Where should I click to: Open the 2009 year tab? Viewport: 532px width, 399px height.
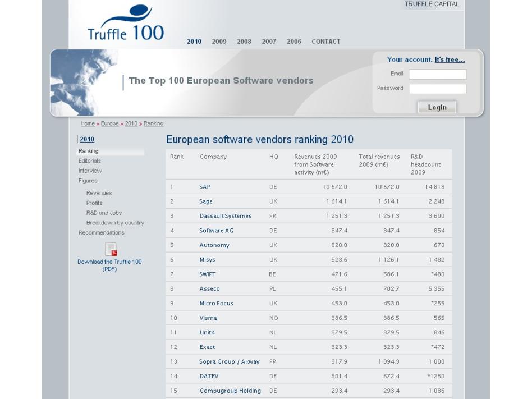(x=219, y=42)
